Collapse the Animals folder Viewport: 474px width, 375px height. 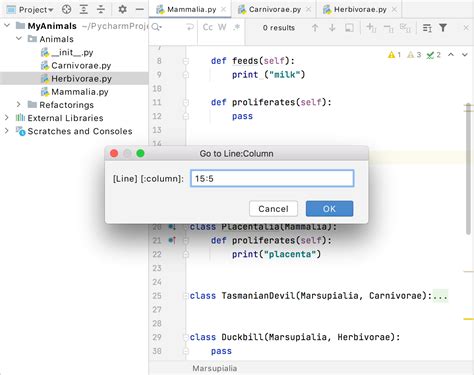19,39
